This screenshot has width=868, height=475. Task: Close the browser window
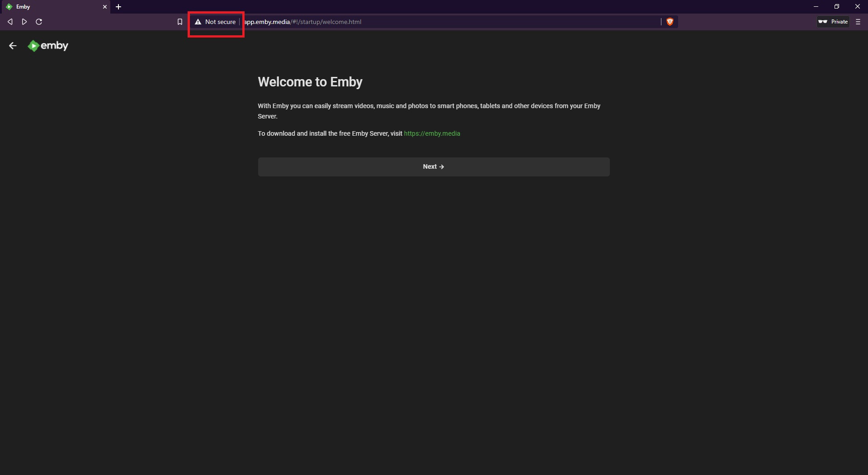click(x=858, y=7)
